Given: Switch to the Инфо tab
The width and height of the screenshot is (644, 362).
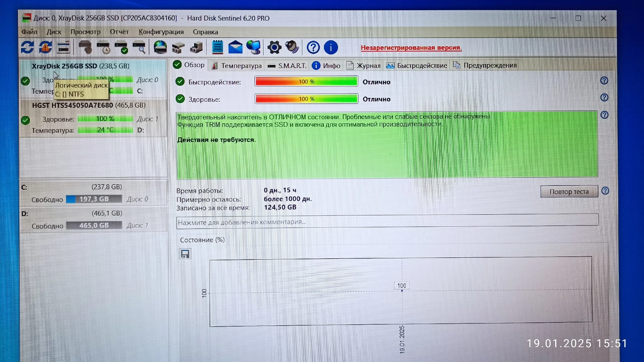Looking at the screenshot, I should point(326,66).
